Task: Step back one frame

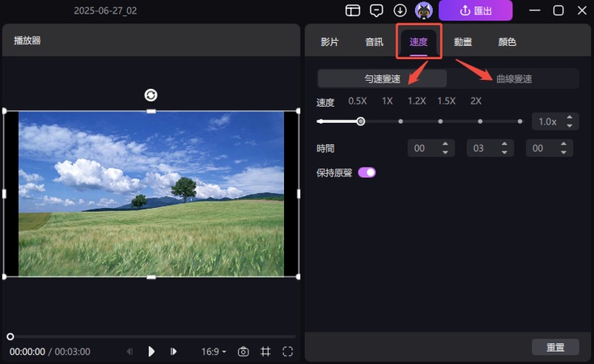Action: click(x=130, y=352)
